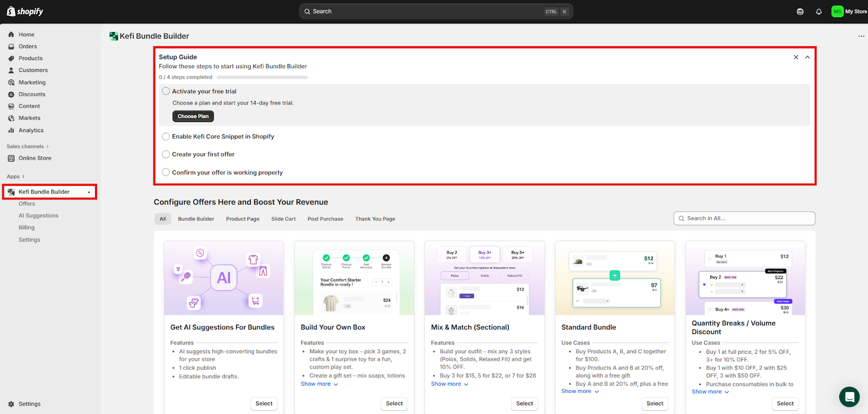Select the Standard Bundle offer

coord(655,404)
